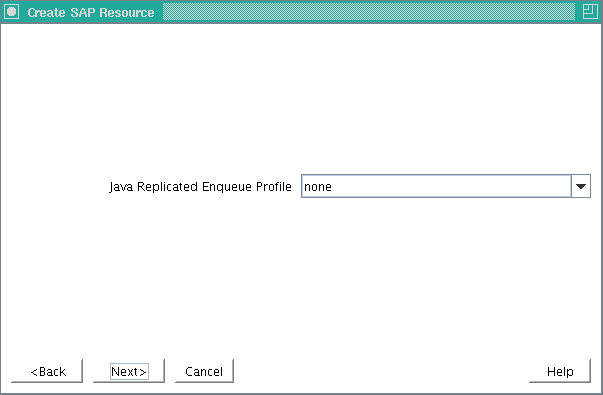Image resolution: width=603 pixels, height=395 pixels.
Task: Click the 'Java Replicated Enqueue Profile' label
Action: click(x=200, y=187)
